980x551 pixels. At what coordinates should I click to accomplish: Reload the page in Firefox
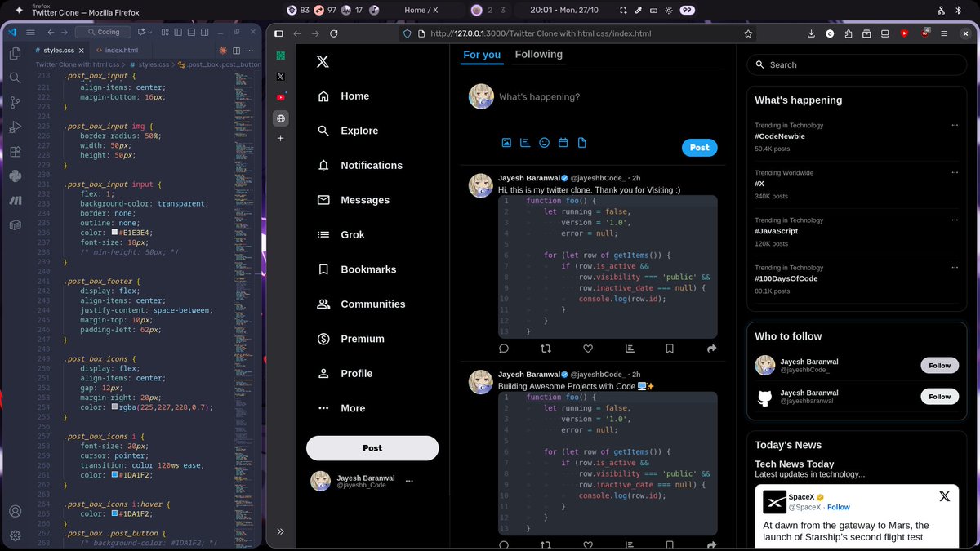point(333,33)
